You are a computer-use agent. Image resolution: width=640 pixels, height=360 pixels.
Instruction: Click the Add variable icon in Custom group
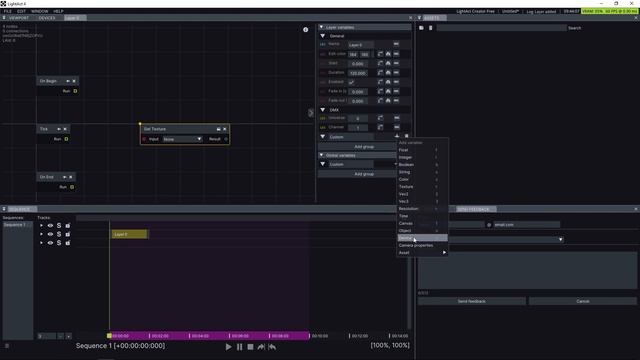(397, 136)
